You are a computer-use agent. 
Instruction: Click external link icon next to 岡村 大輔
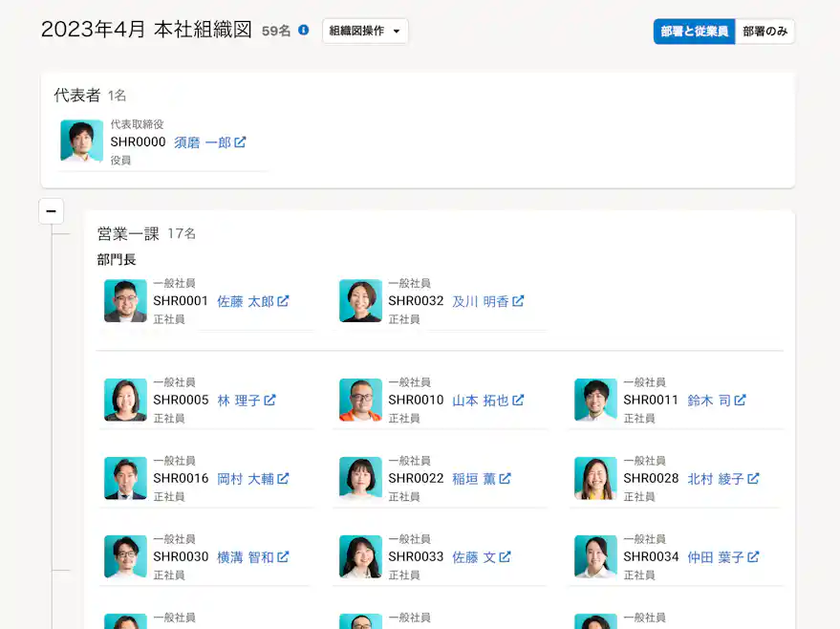tap(284, 479)
